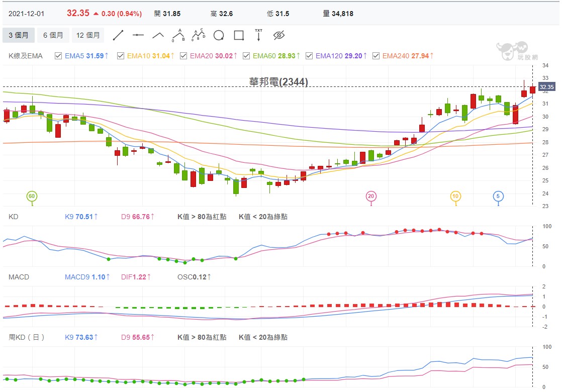
Task: Uncheck the EMA60 line checkbox
Action: coord(246,56)
